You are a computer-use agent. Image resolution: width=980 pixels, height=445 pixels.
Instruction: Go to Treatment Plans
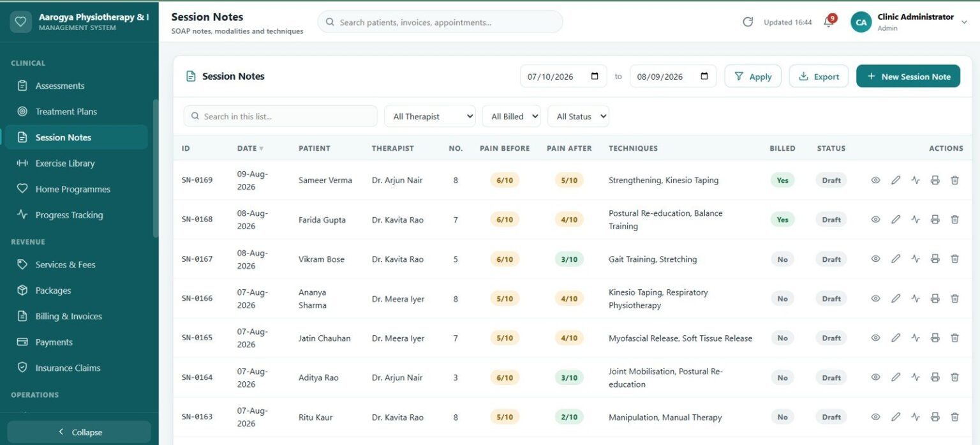tap(77, 111)
